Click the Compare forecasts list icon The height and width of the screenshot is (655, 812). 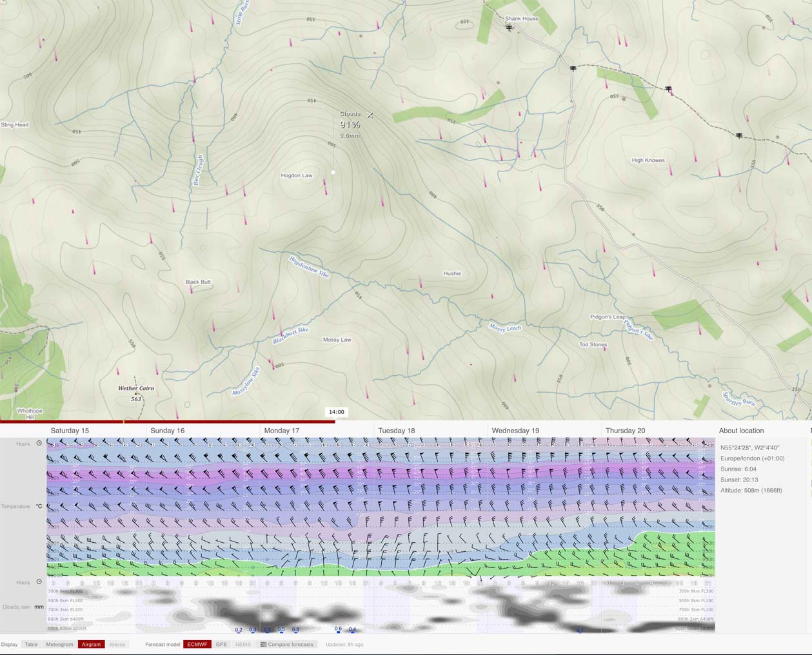(x=263, y=644)
